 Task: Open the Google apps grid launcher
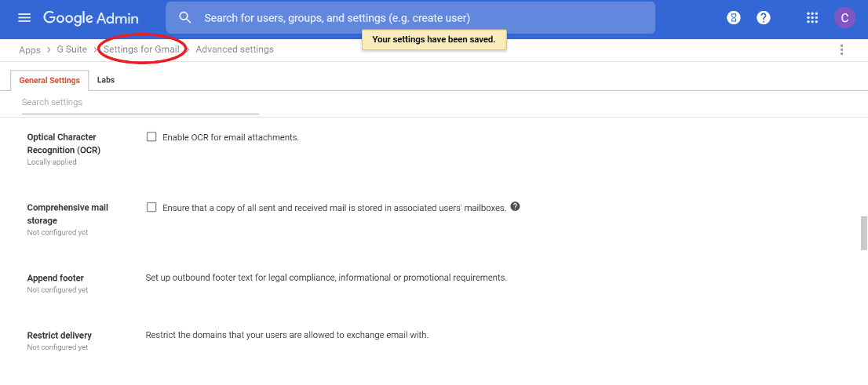click(812, 18)
